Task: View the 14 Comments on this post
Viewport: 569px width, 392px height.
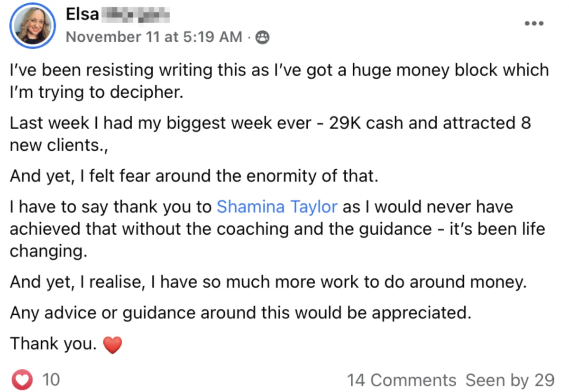Action: pyautogui.click(x=401, y=380)
